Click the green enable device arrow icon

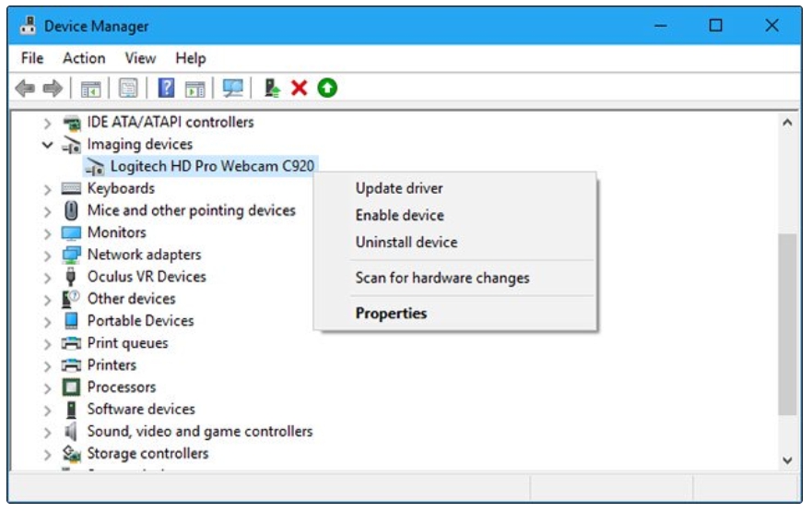327,89
